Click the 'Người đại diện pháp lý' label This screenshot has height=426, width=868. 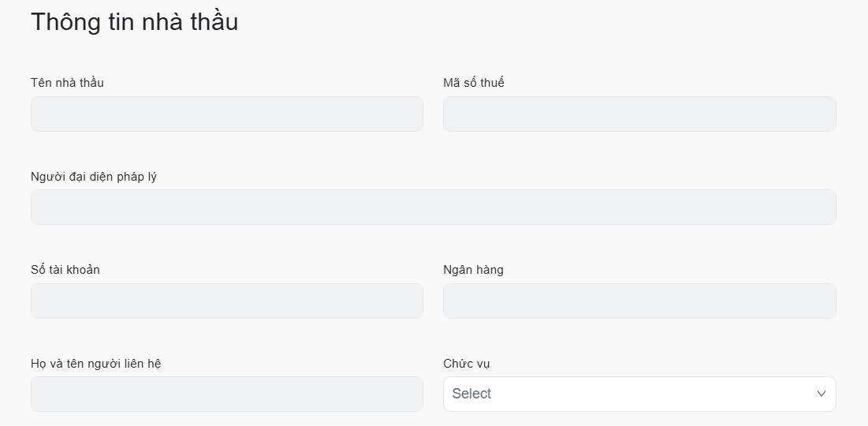coord(94,177)
